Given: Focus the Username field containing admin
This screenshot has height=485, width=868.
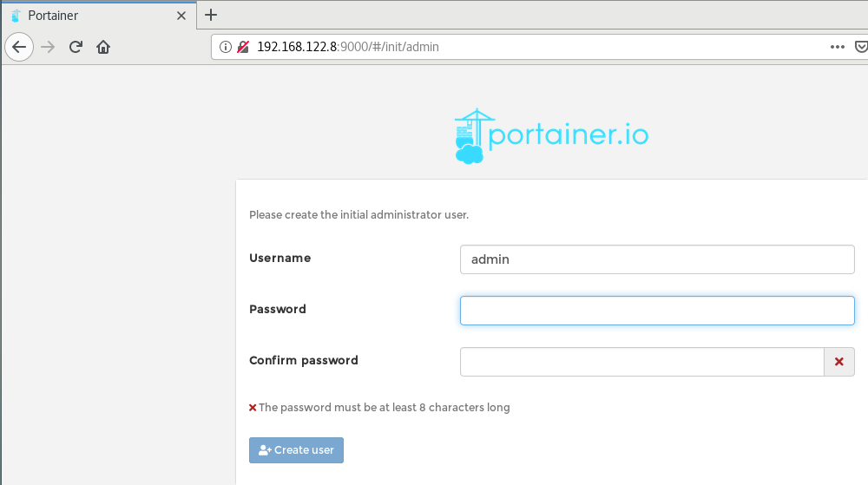Looking at the screenshot, I should coord(657,259).
